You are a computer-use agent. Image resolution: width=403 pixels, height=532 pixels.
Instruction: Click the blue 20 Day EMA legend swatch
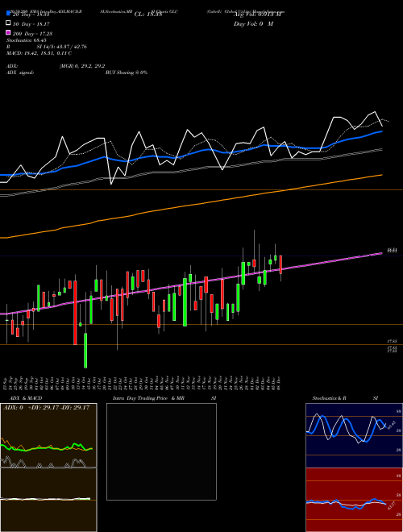(x=8, y=14)
